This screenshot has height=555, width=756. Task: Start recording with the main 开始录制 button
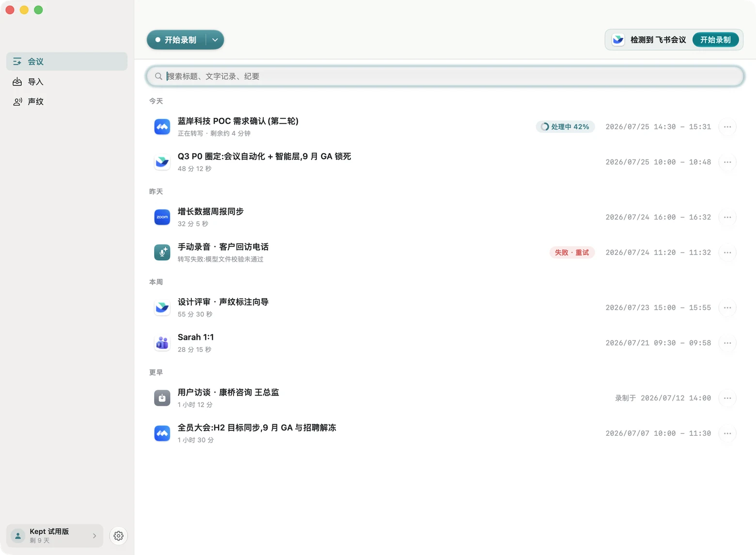tap(176, 40)
